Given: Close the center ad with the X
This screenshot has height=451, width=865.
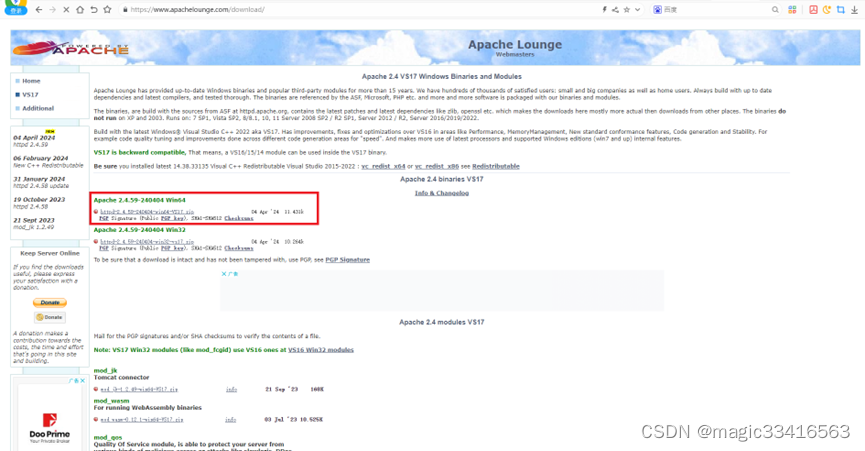Looking at the screenshot, I should click(x=223, y=273).
